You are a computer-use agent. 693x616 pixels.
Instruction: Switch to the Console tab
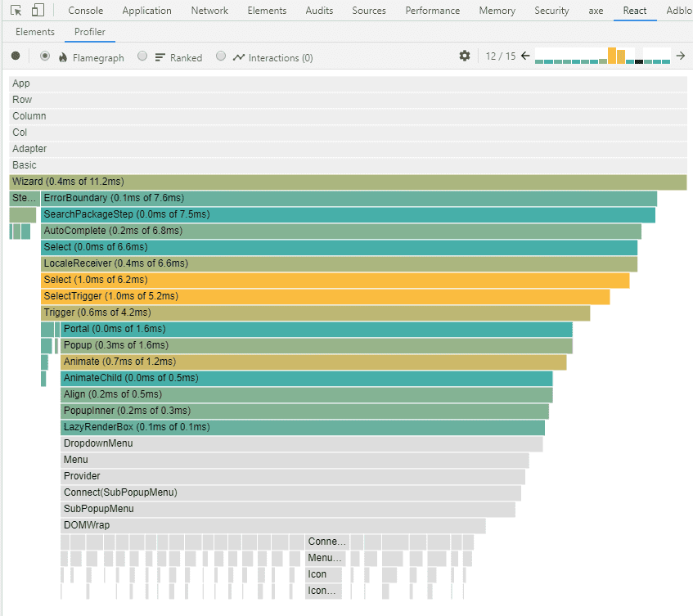(x=85, y=11)
